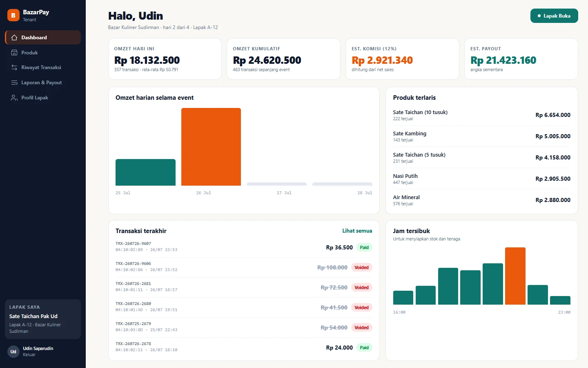The width and height of the screenshot is (588, 368).
Task: Toggle the Lapak Buka status button
Action: click(x=554, y=16)
